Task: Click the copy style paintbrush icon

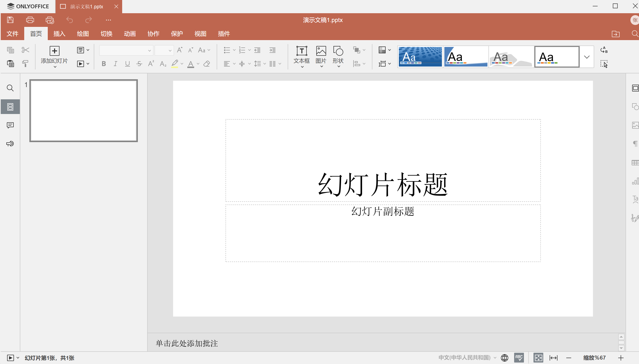Action: coord(25,64)
